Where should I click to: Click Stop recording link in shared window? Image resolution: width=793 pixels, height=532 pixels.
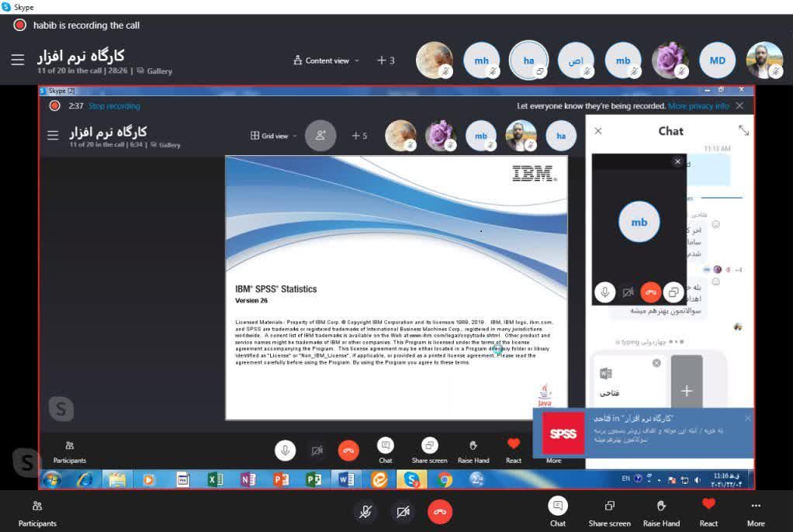(114, 106)
